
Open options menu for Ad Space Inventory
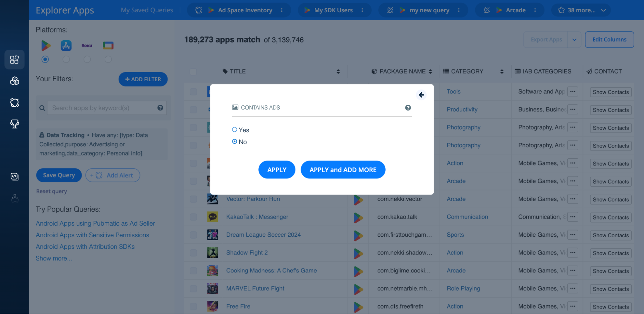282,10
